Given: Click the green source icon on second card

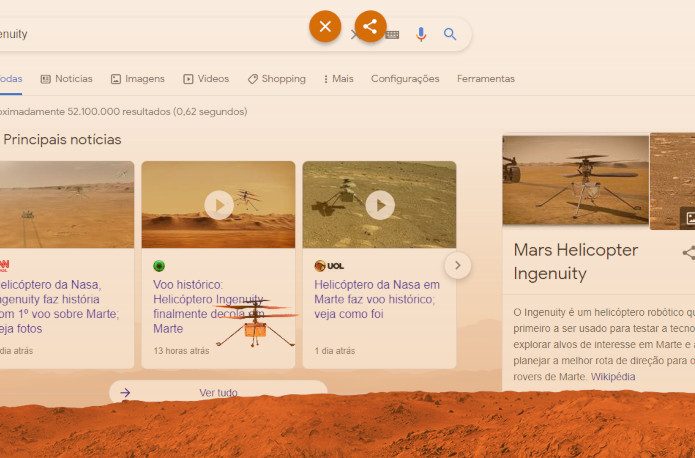Looking at the screenshot, I should pos(159,266).
